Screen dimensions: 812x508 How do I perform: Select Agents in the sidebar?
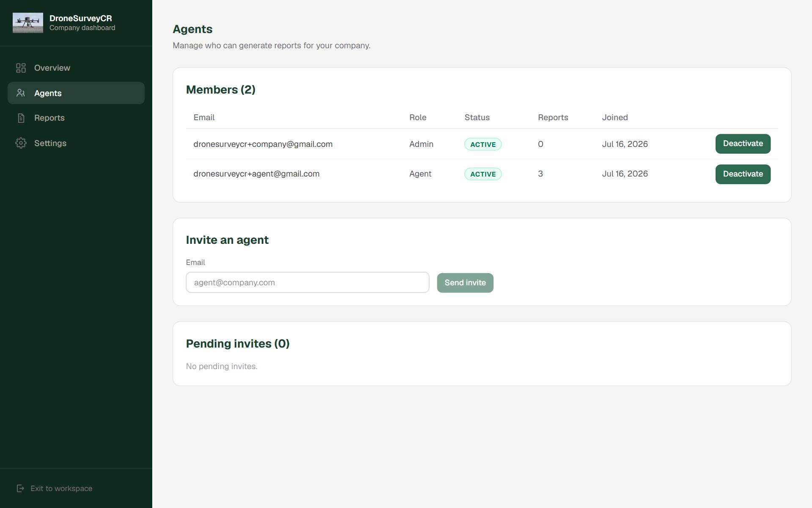(76, 93)
